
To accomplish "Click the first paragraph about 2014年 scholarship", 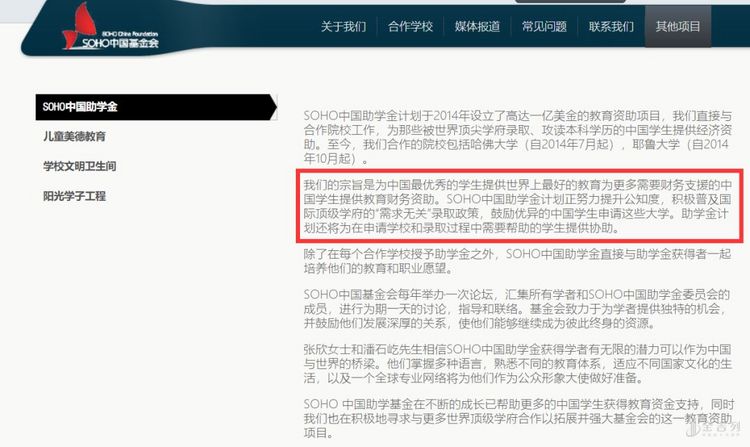I will (x=518, y=137).
